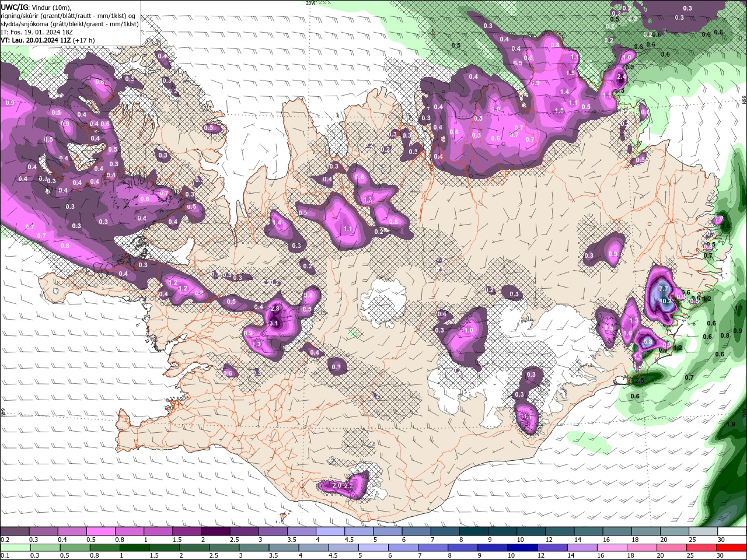Click the initial time line 'IT: Fös. 19. 01. 2024 18Z'
This screenshot has height=560, width=747.
36,32
